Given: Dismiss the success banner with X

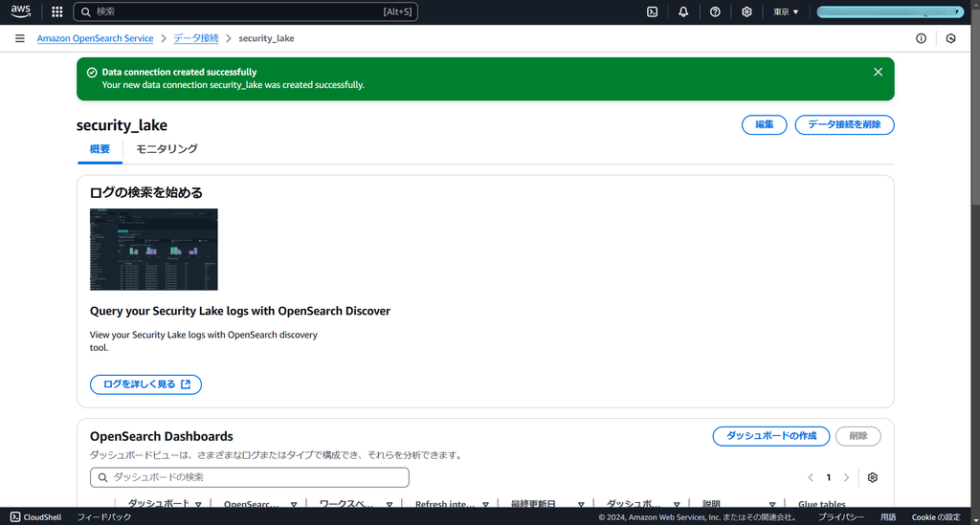Looking at the screenshot, I should pyautogui.click(x=879, y=72).
